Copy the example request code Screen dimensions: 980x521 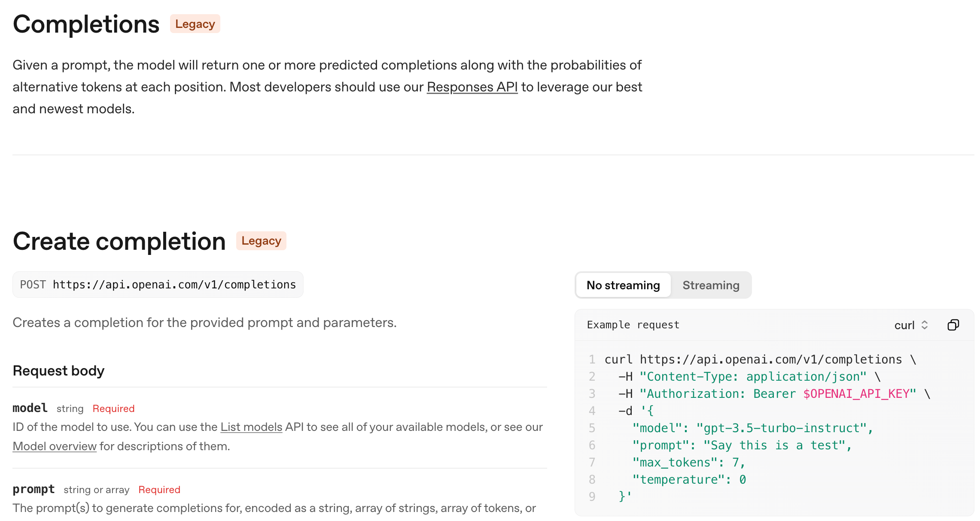953,325
